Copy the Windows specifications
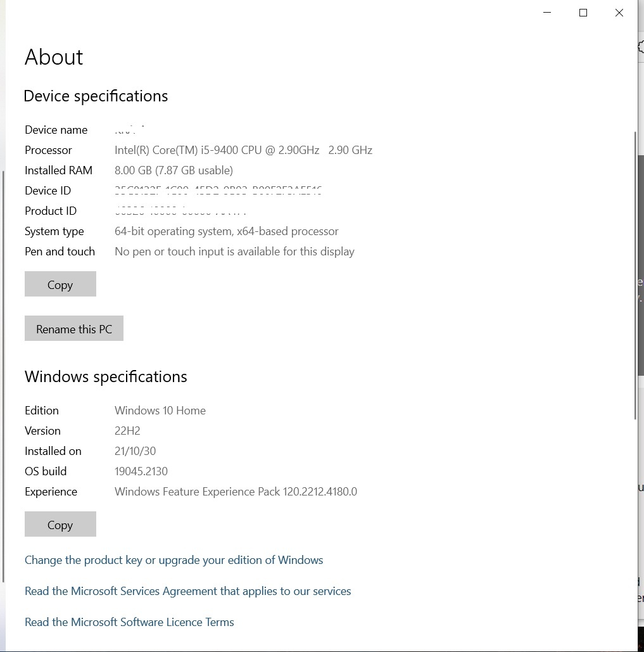The width and height of the screenshot is (644, 652). (x=60, y=524)
